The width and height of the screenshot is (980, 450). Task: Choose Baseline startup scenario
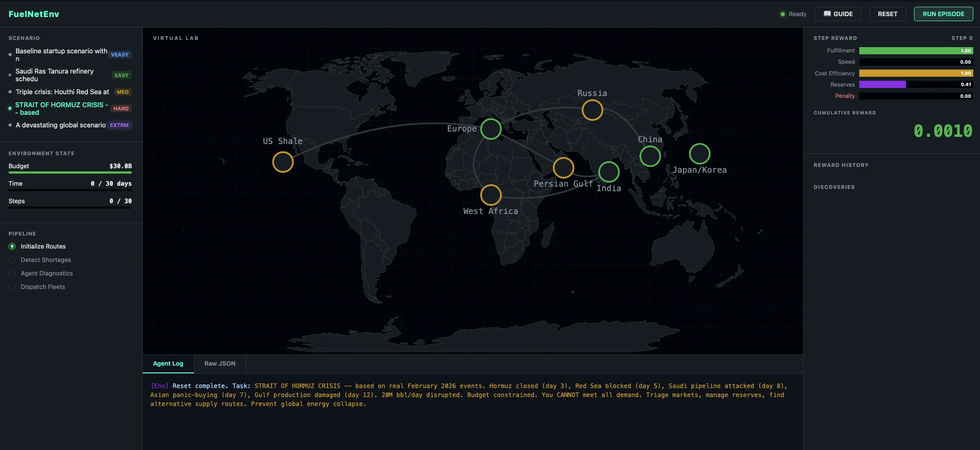[70, 55]
